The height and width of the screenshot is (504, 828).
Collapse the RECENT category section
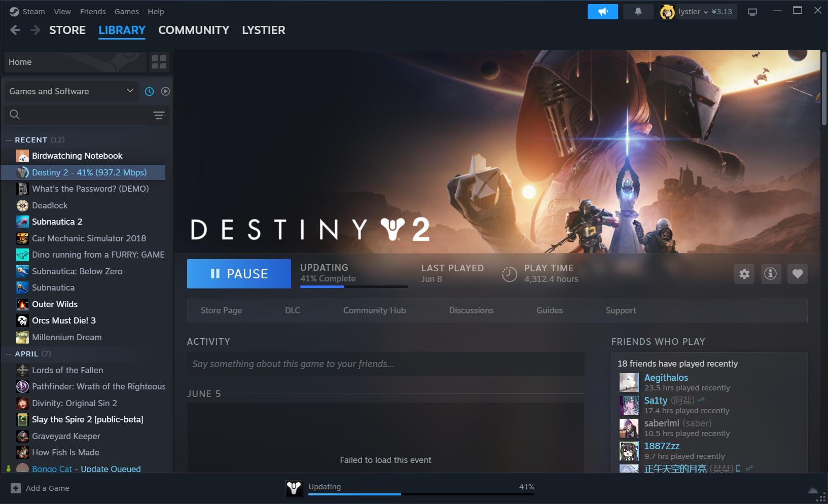[x=9, y=140]
